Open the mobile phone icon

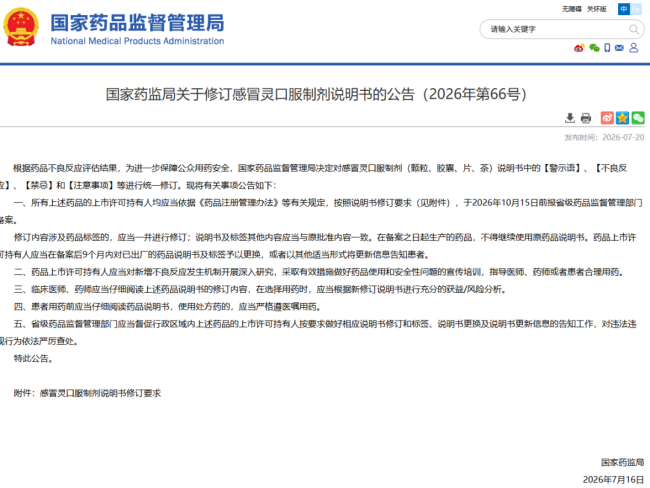(x=607, y=48)
